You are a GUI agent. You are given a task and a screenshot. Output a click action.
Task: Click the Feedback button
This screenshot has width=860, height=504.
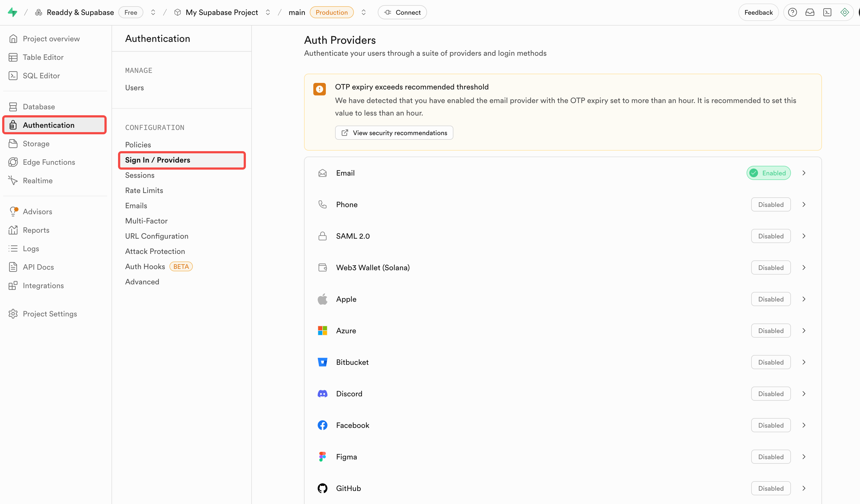758,12
